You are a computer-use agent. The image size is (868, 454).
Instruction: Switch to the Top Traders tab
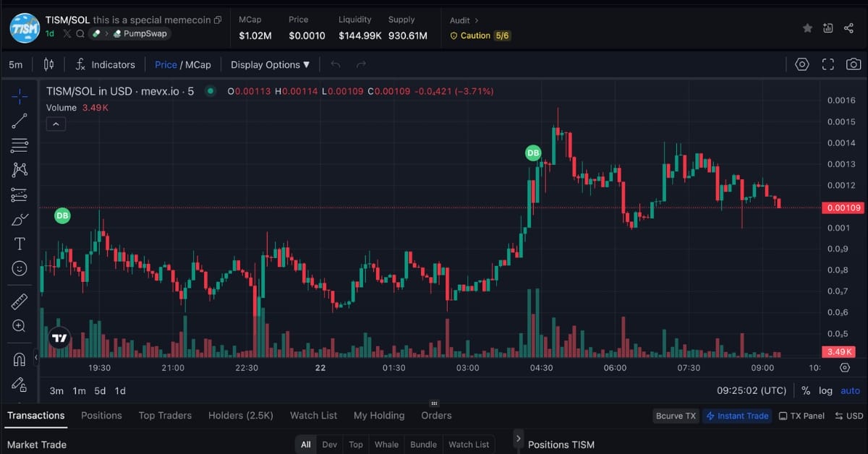tap(165, 415)
